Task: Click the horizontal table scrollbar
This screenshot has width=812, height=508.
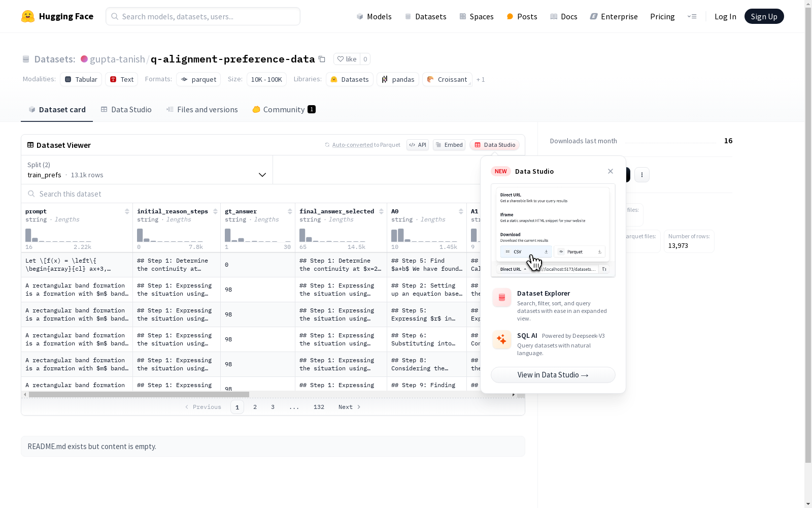Action: pyautogui.click(x=139, y=394)
